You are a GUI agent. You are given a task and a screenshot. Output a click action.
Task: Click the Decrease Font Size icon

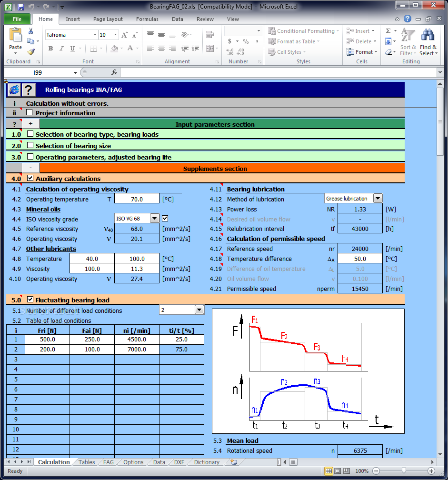[135, 35]
